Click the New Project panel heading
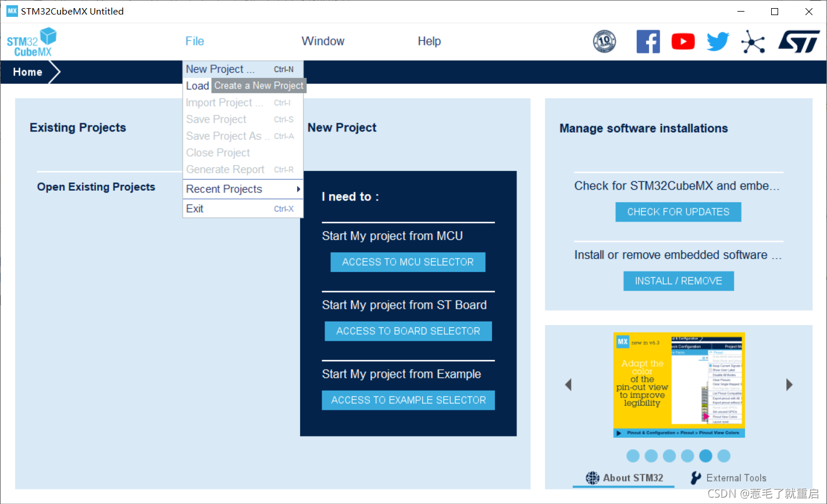Image resolution: width=827 pixels, height=504 pixels. click(x=342, y=128)
